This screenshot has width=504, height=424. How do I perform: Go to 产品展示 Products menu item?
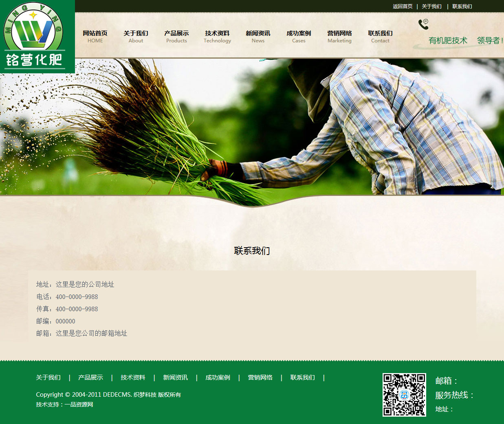point(176,36)
